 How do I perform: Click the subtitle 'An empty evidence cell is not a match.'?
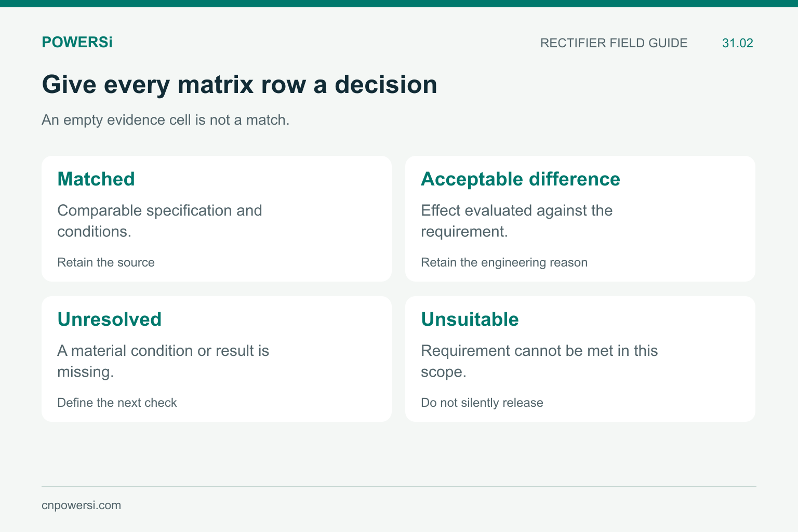click(x=165, y=120)
